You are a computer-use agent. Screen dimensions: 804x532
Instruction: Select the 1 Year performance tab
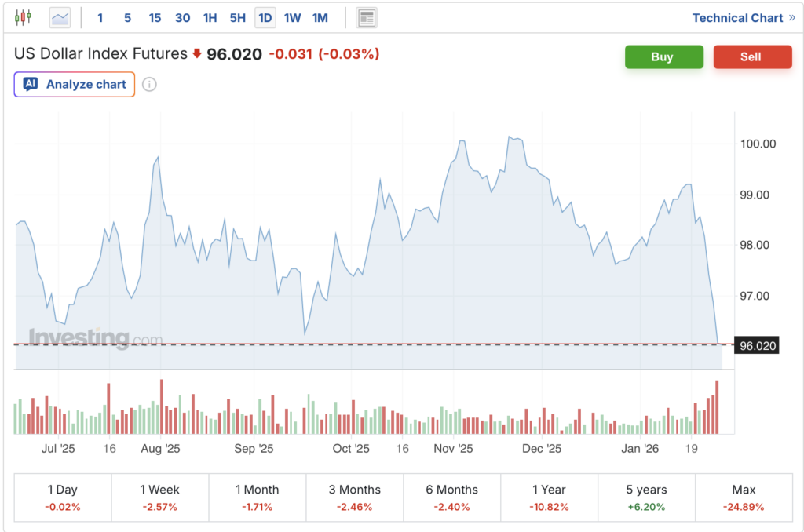pos(549,497)
